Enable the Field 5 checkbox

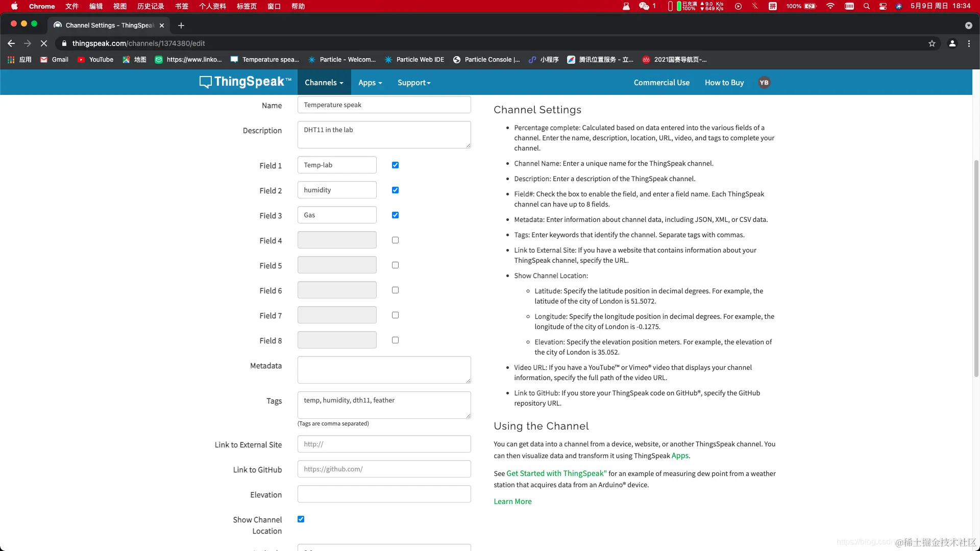point(395,265)
